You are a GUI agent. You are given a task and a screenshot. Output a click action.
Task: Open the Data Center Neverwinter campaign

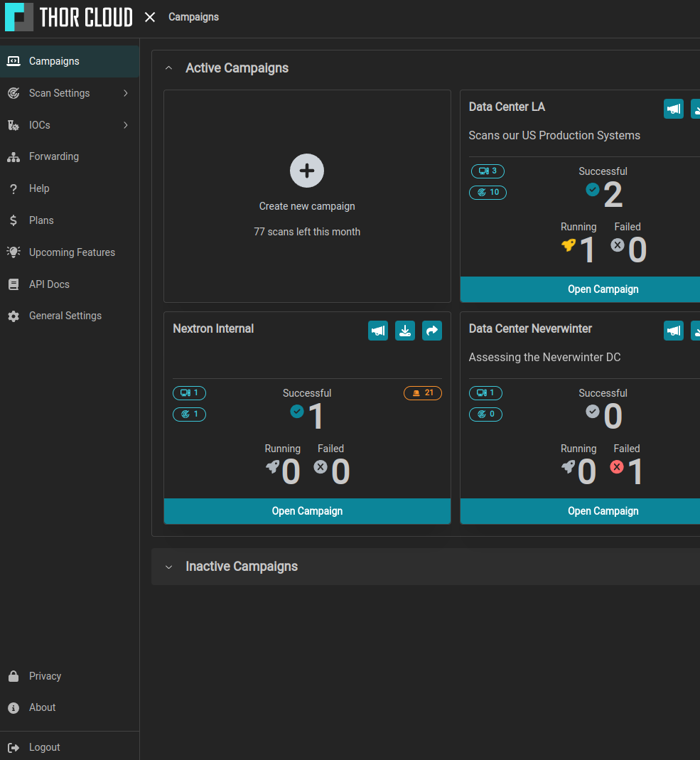tap(603, 511)
